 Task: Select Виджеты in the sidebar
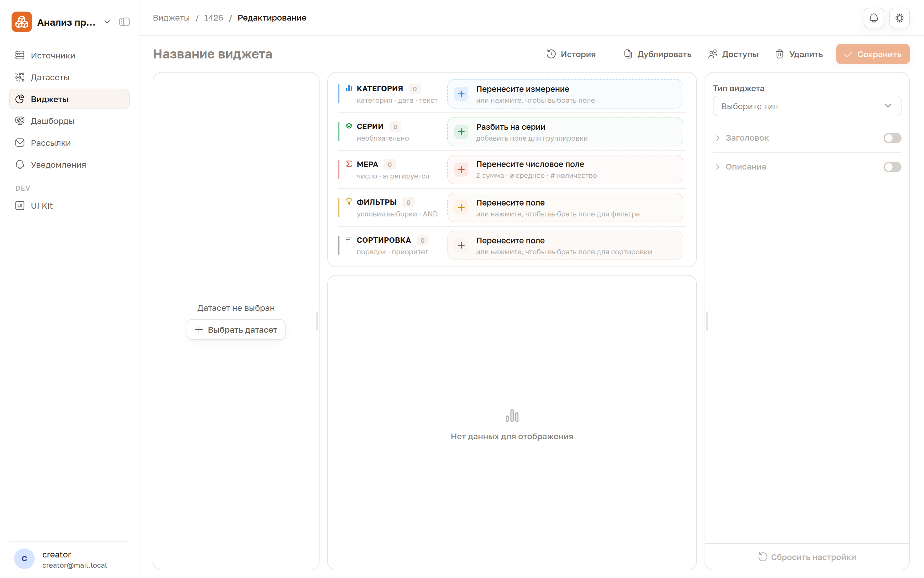(69, 99)
